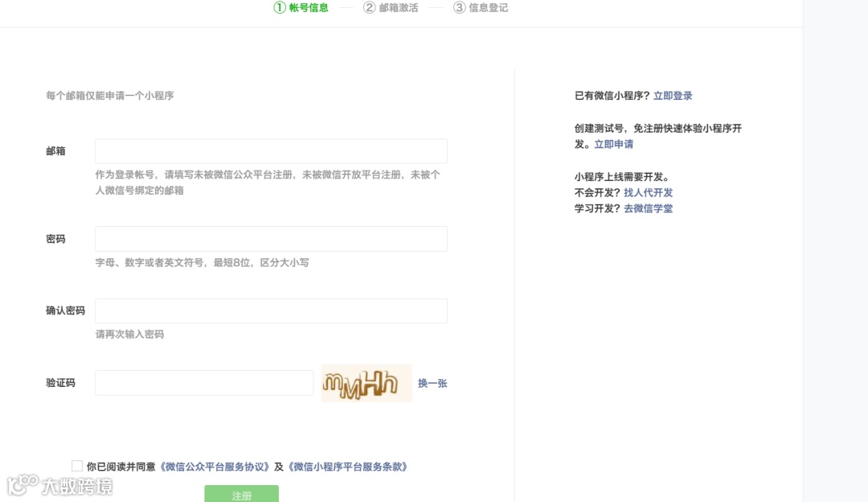Click the circled 3 step icon
The width and height of the screenshot is (868, 502).
(459, 8)
